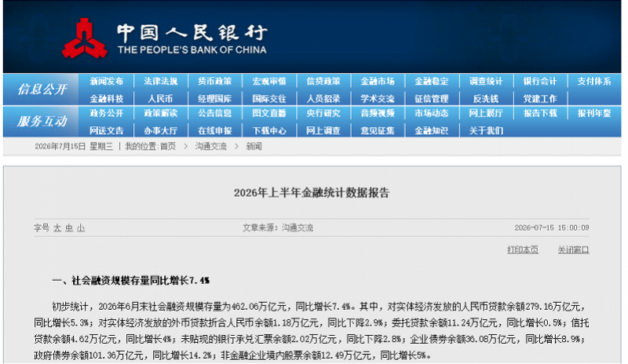Click 文章来源：沟通交流 label
This screenshot has height=364, width=628.
pyautogui.click(x=278, y=227)
